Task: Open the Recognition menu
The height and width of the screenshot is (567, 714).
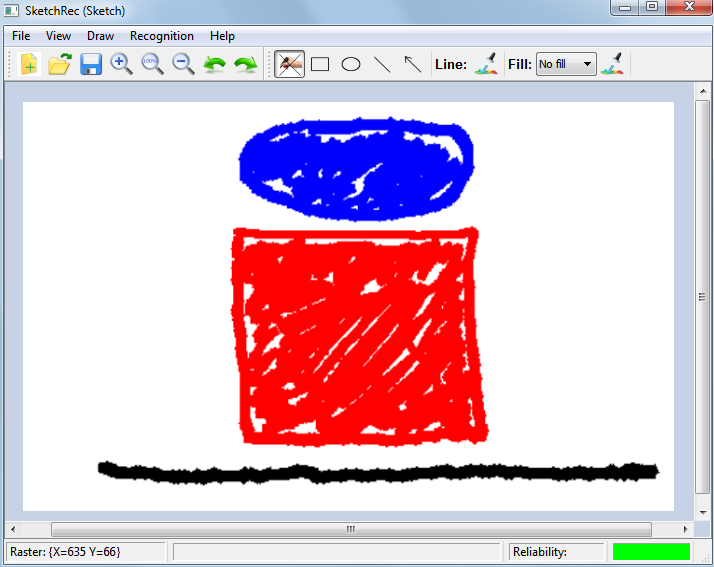Action: [162, 36]
